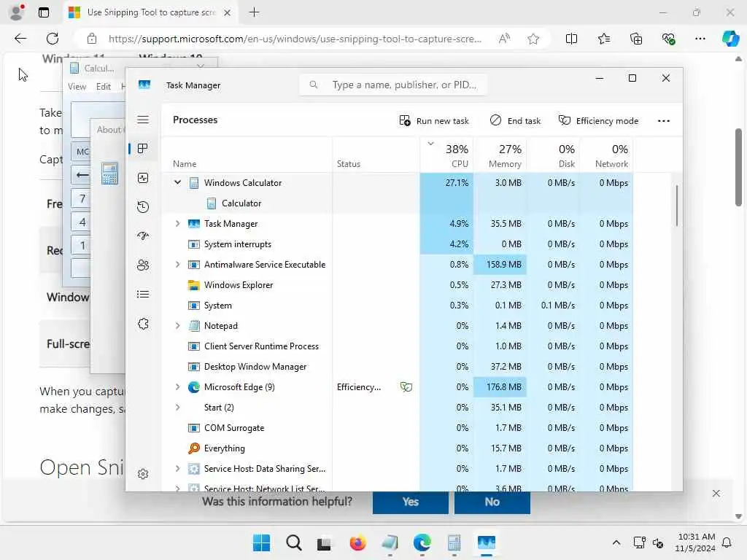Image resolution: width=747 pixels, height=560 pixels.
Task: Click Run new task button
Action: [x=434, y=121]
